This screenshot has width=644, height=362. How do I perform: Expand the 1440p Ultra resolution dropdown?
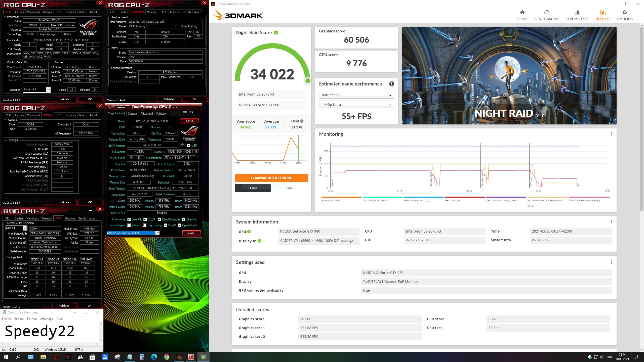point(356,105)
